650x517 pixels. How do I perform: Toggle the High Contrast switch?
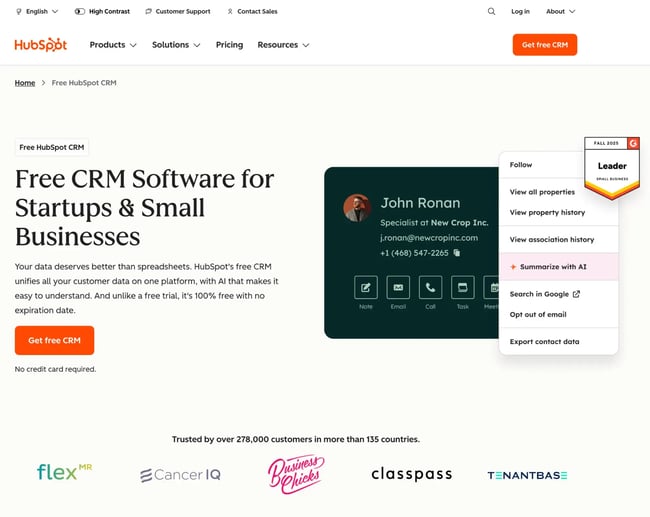click(80, 12)
